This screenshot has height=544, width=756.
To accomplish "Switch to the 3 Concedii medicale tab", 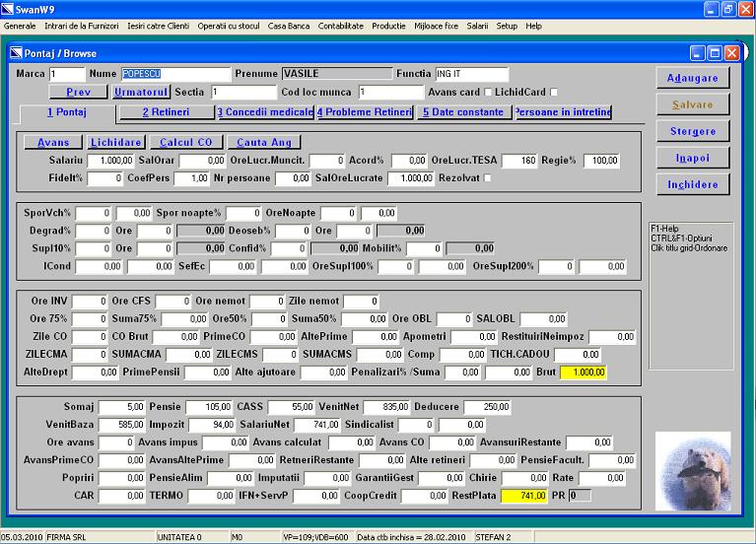I will pyautogui.click(x=265, y=112).
